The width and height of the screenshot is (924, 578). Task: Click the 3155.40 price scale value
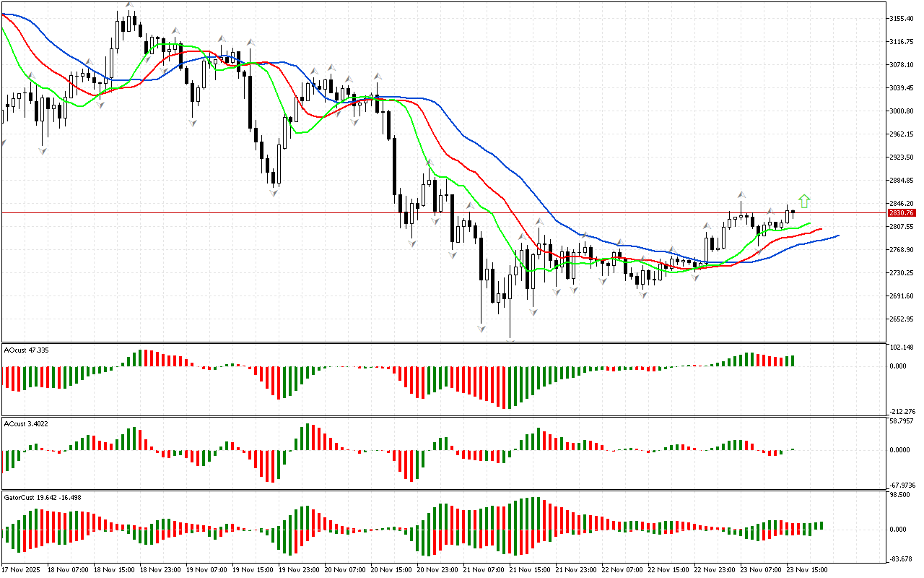902,18
